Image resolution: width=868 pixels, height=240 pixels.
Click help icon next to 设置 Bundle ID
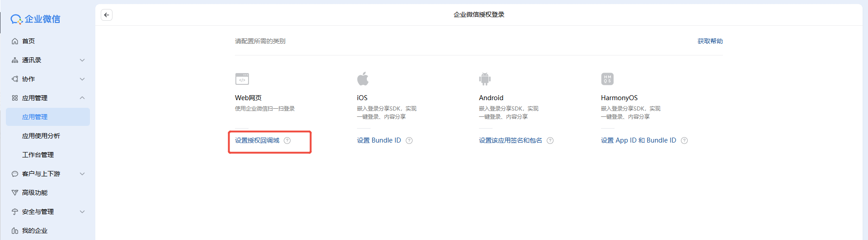click(409, 140)
